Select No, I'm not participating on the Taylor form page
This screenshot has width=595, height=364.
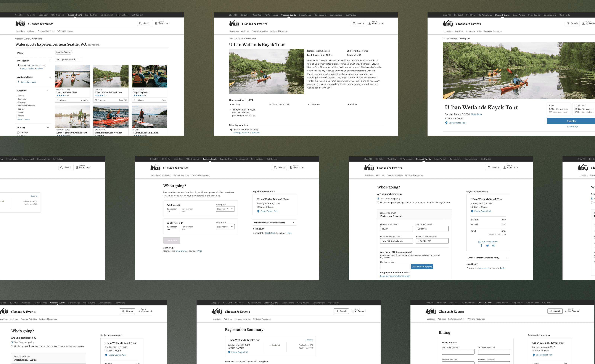(x=378, y=203)
